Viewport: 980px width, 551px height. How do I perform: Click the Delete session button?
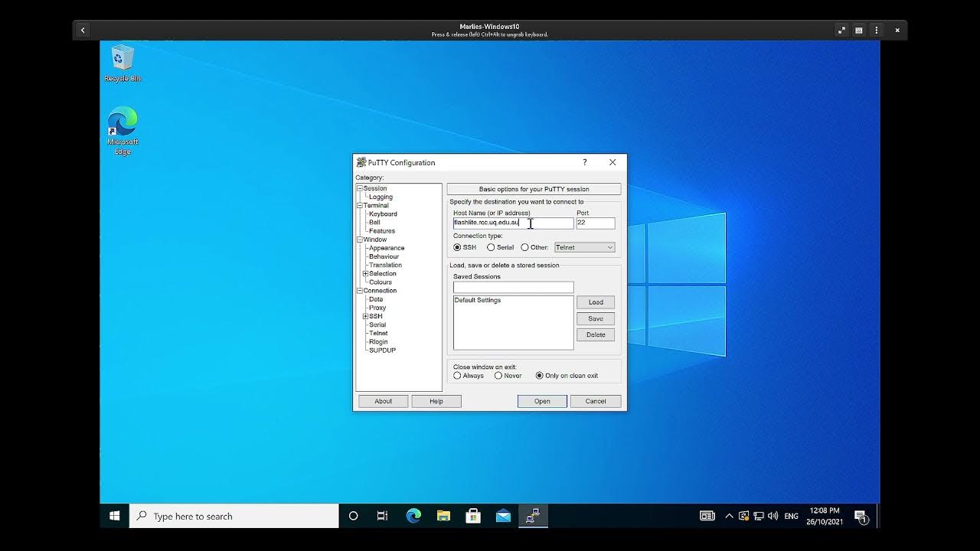coord(596,334)
